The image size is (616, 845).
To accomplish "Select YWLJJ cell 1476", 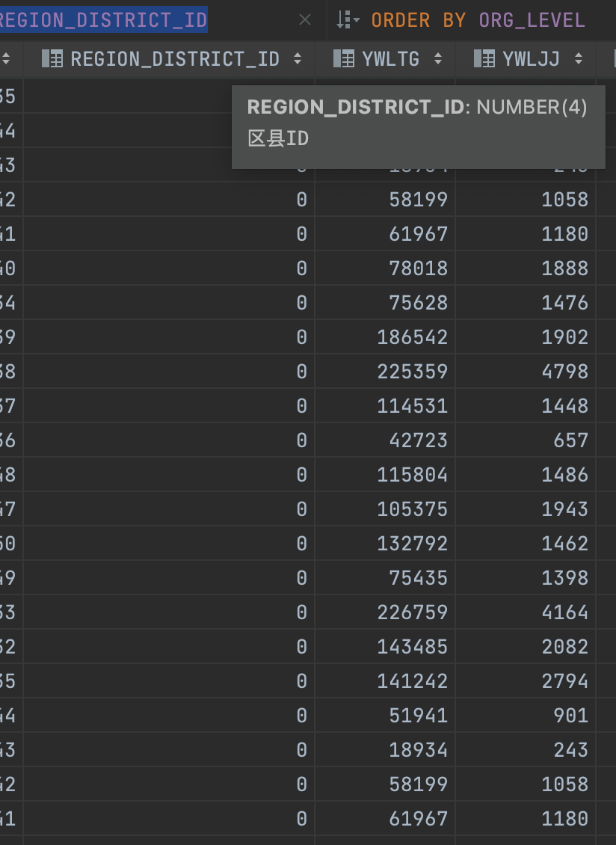I will click(x=526, y=302).
